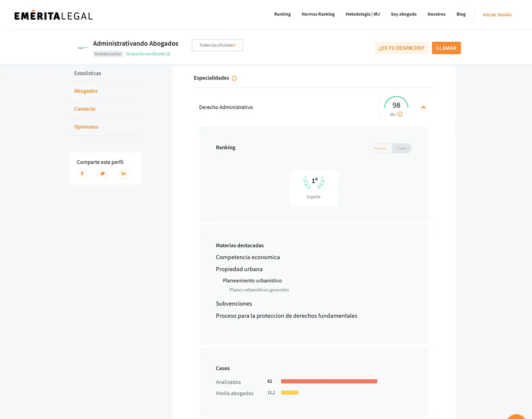Click the Analizados red progress bar
This screenshot has width=532, height=419.
[x=329, y=381]
